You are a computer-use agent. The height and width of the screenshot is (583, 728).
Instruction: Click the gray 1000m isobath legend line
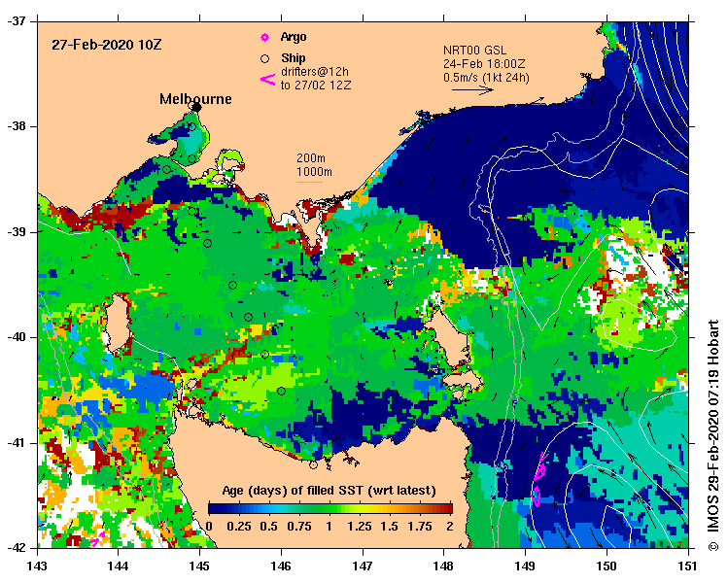tap(309, 182)
